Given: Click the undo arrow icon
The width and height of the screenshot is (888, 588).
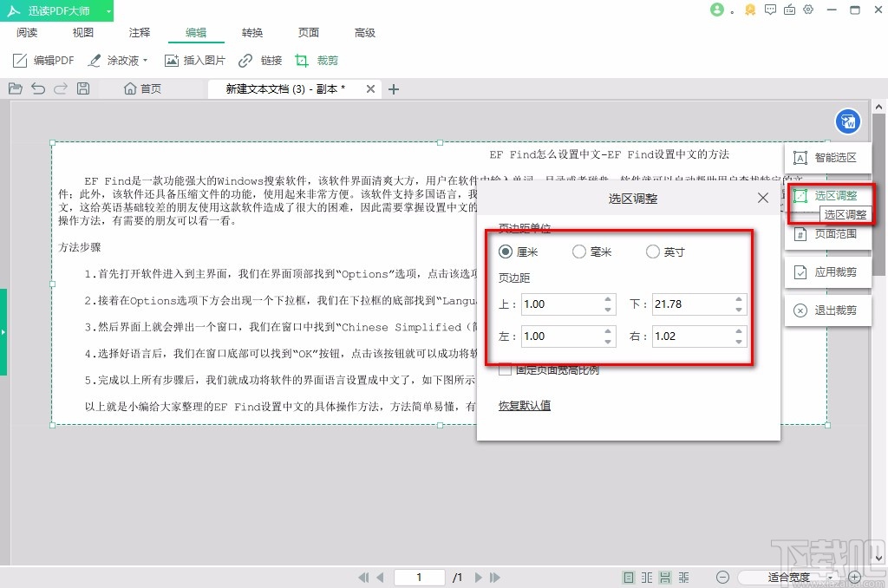Looking at the screenshot, I should tap(38, 88).
